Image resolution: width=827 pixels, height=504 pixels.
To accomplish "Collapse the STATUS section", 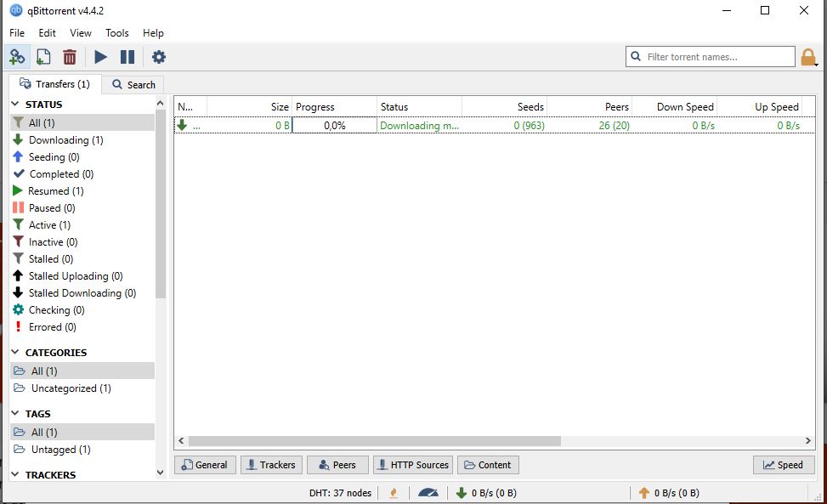I will pos(15,104).
